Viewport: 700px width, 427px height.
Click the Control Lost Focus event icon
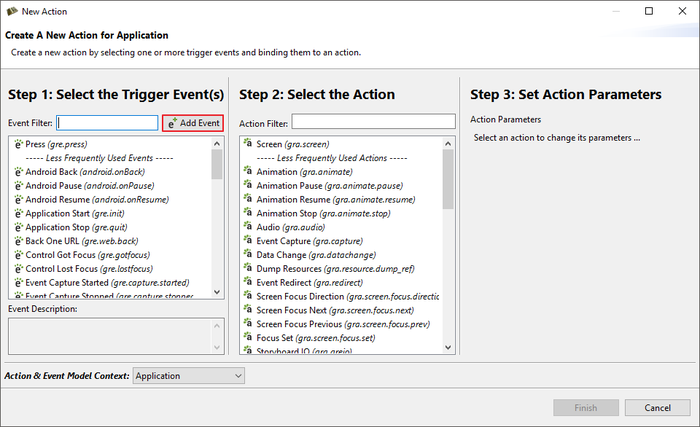coord(18,268)
